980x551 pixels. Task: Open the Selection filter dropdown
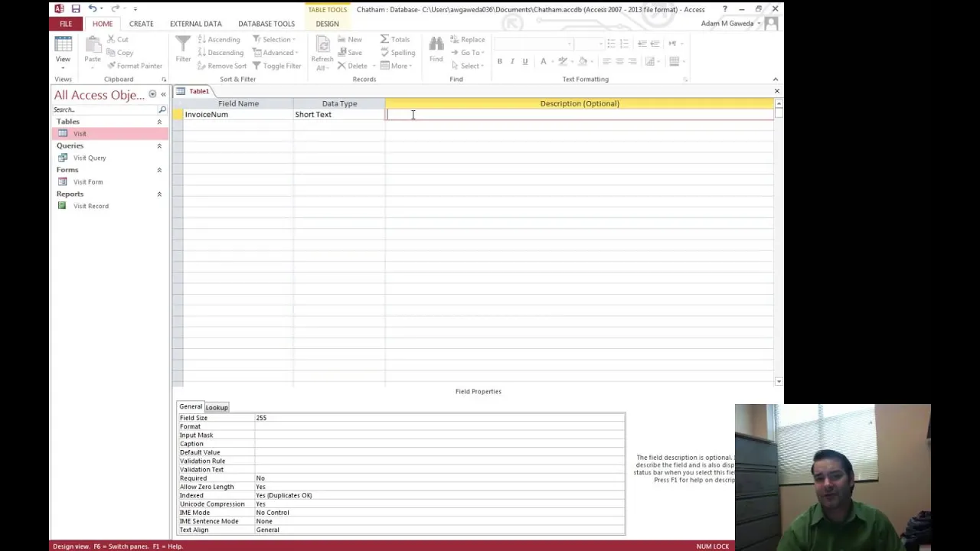click(x=274, y=40)
